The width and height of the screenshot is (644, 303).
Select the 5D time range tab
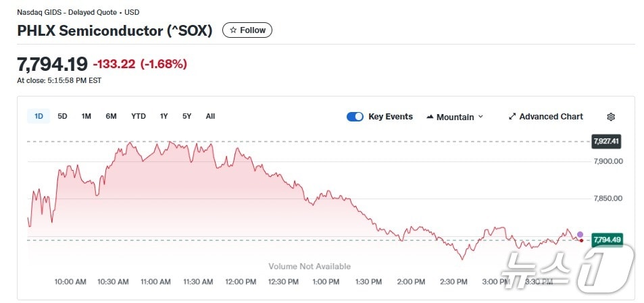(62, 116)
